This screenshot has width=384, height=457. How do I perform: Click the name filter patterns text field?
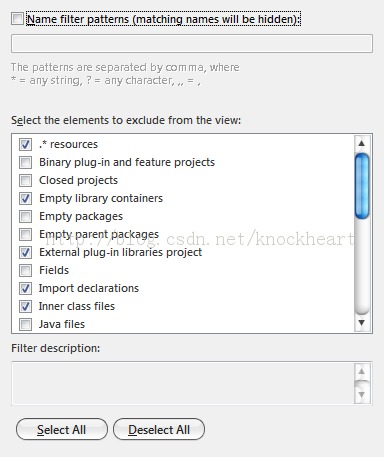(192, 43)
